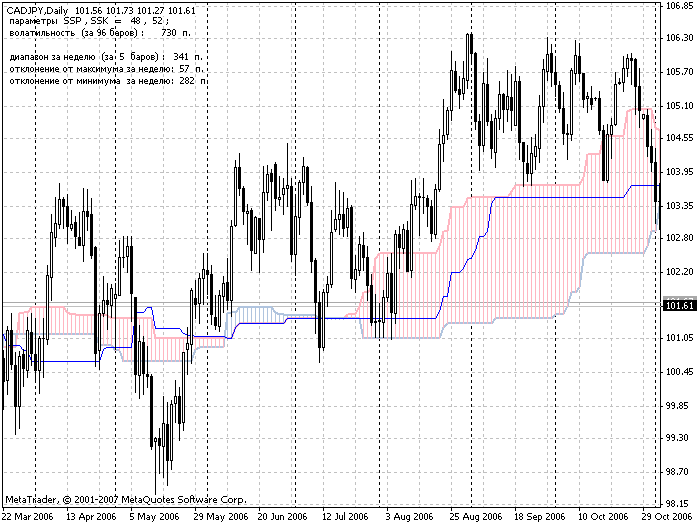Click the 22 Mar 2006 date label
This screenshot has height=525, width=700.
point(28,517)
